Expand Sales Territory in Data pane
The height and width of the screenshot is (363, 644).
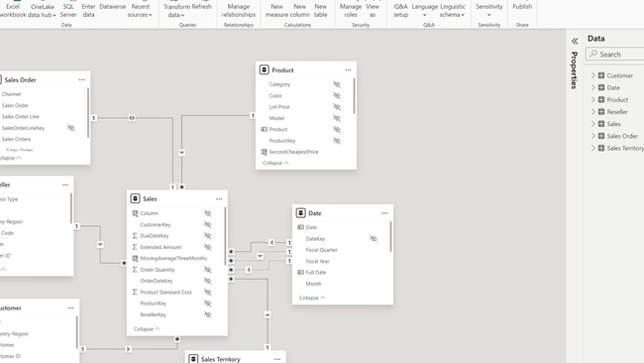click(593, 148)
